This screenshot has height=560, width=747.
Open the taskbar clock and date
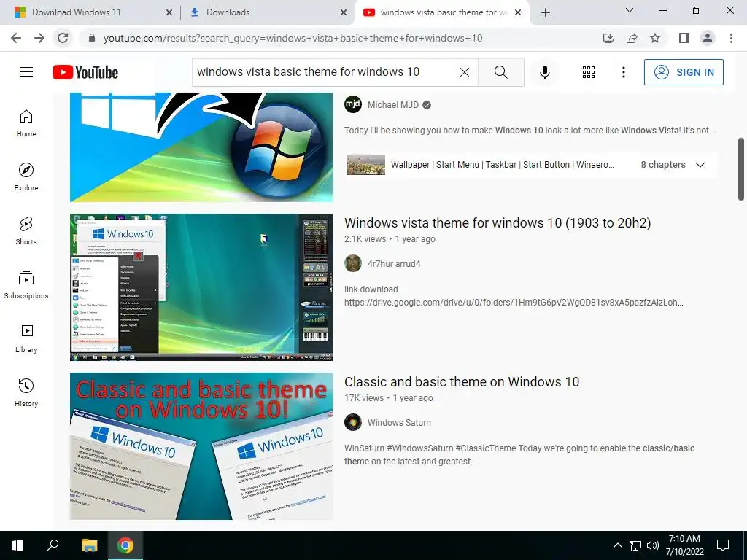pyautogui.click(x=684, y=545)
